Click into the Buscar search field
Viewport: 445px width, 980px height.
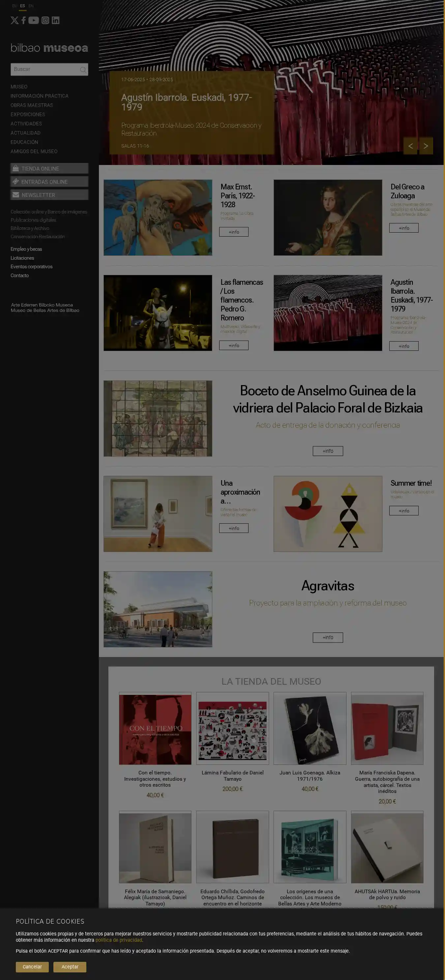tap(45, 70)
